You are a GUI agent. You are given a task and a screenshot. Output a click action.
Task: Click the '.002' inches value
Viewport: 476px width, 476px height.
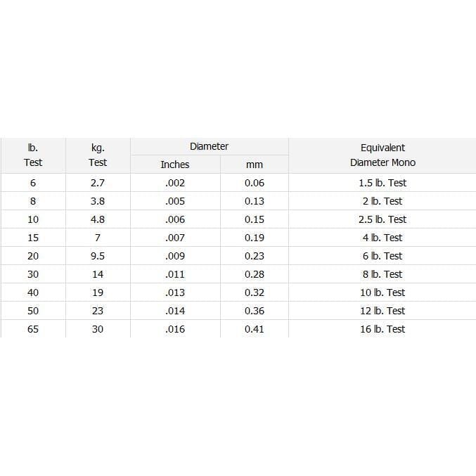pos(174,183)
